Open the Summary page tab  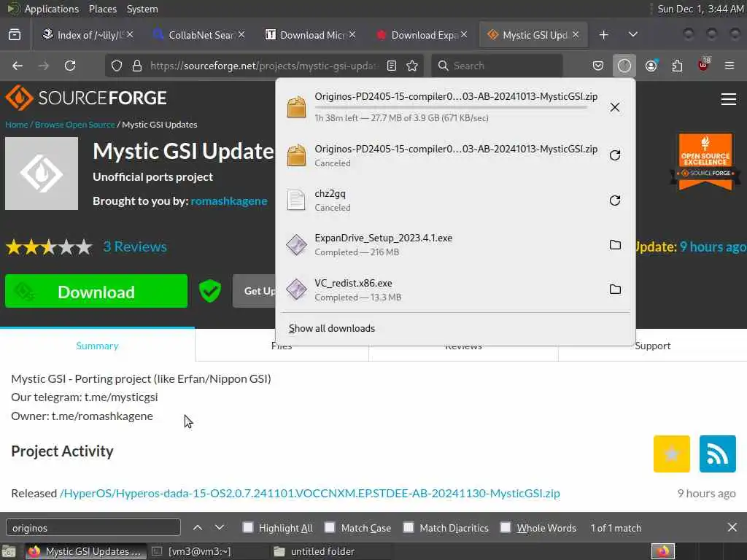(x=97, y=346)
